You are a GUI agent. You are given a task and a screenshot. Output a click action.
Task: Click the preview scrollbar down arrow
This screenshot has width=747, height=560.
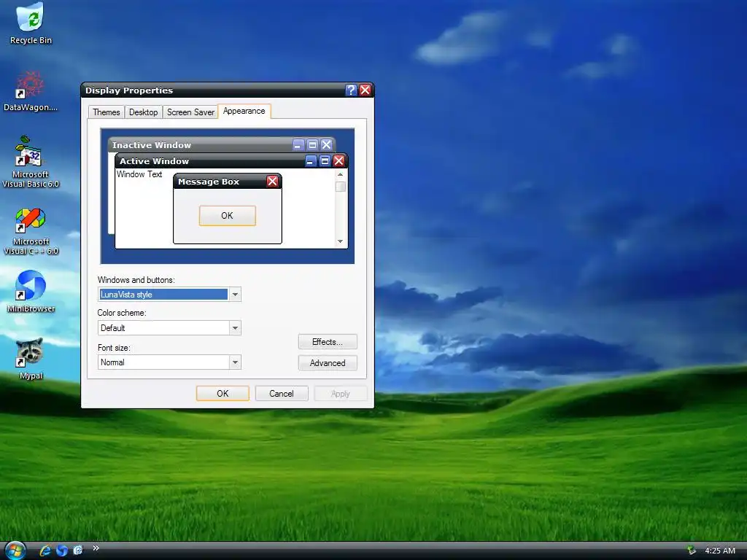pos(340,241)
